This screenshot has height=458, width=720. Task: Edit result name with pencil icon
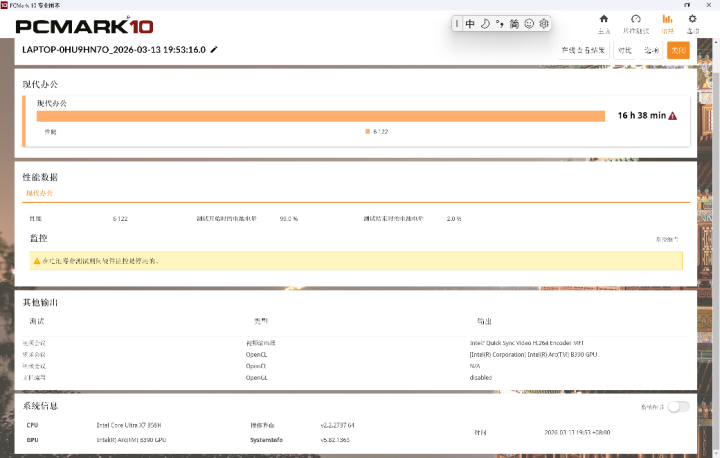[x=214, y=50]
